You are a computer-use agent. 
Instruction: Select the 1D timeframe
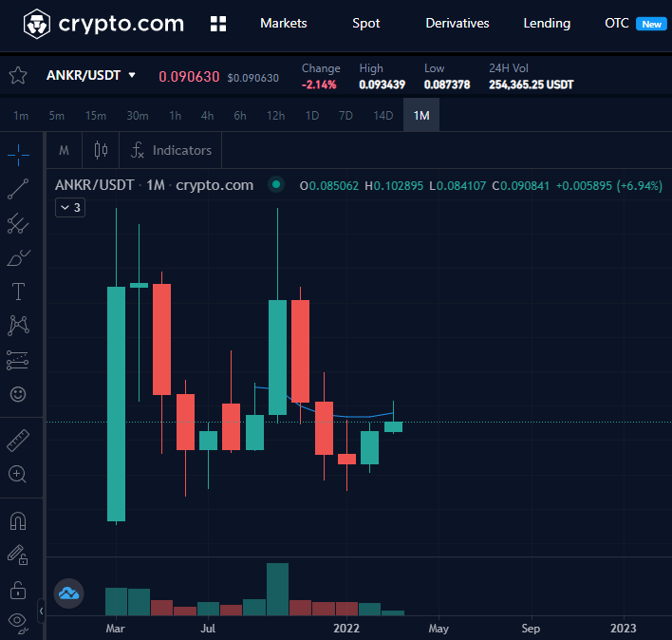tap(312, 116)
